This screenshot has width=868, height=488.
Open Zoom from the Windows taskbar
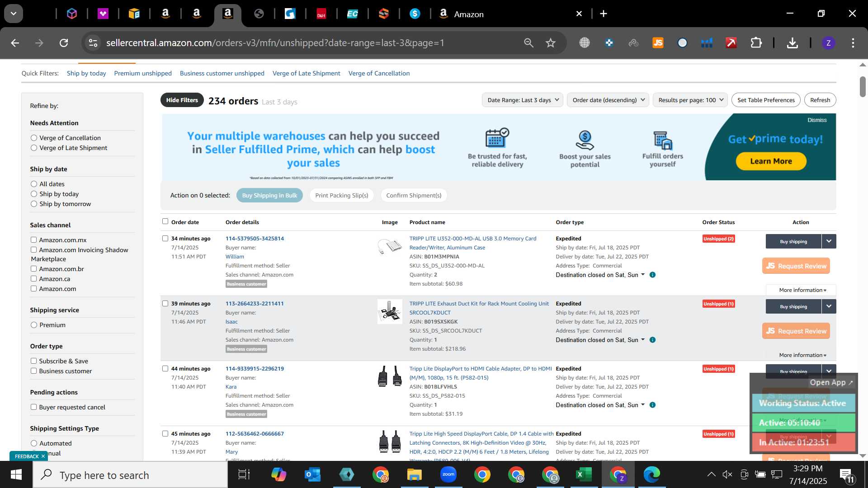point(448,474)
